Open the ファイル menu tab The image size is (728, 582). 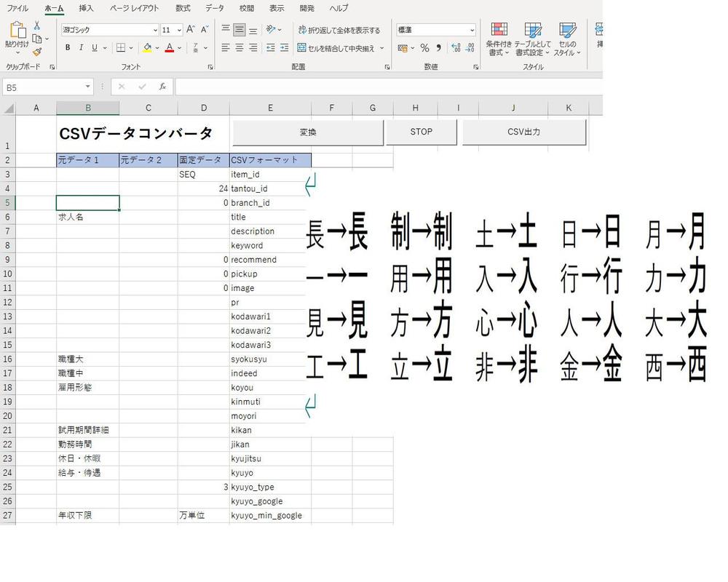[x=17, y=8]
